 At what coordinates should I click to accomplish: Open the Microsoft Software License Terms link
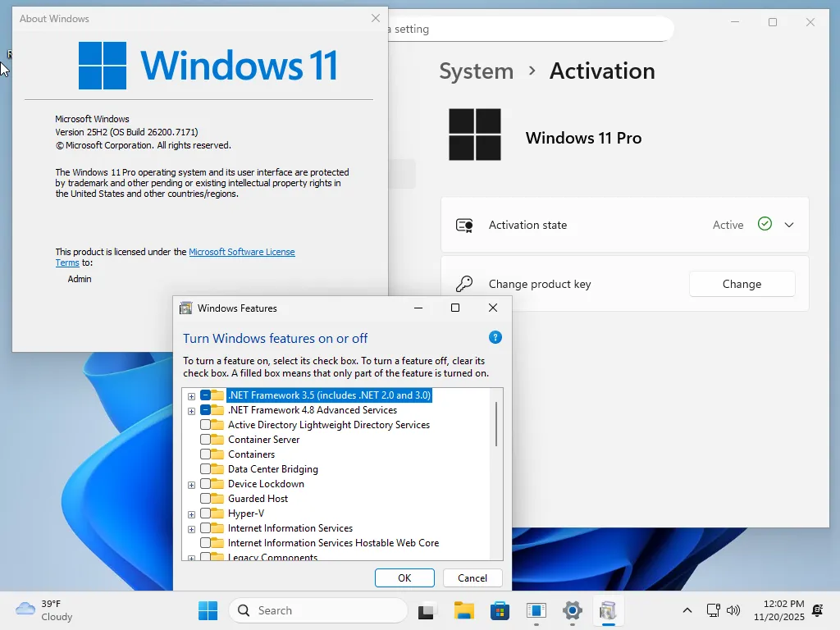[x=241, y=252]
